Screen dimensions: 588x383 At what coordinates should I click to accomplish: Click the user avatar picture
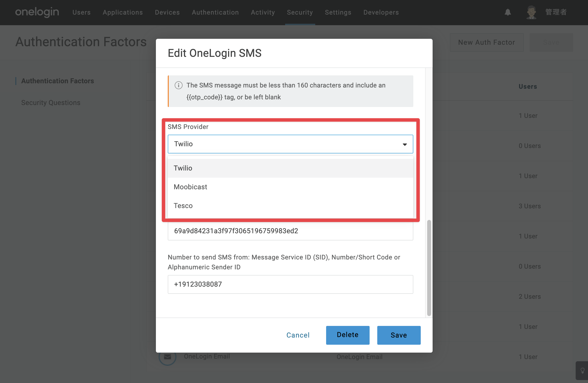[531, 12]
